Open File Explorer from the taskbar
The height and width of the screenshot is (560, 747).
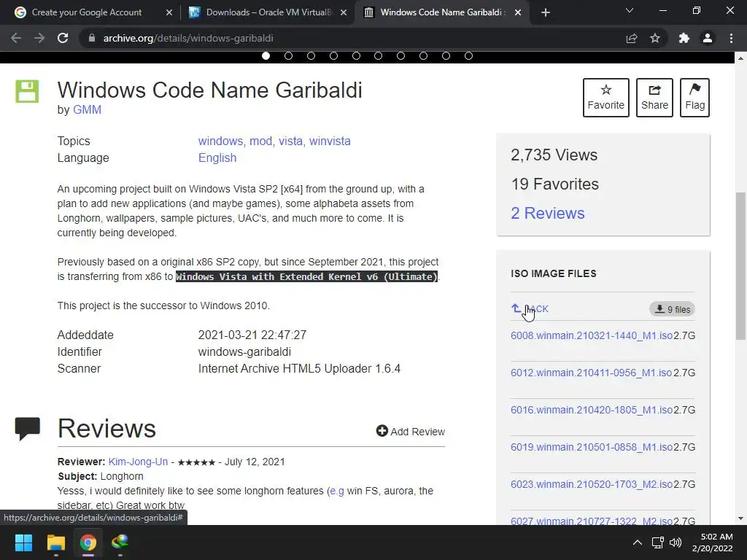(55, 542)
